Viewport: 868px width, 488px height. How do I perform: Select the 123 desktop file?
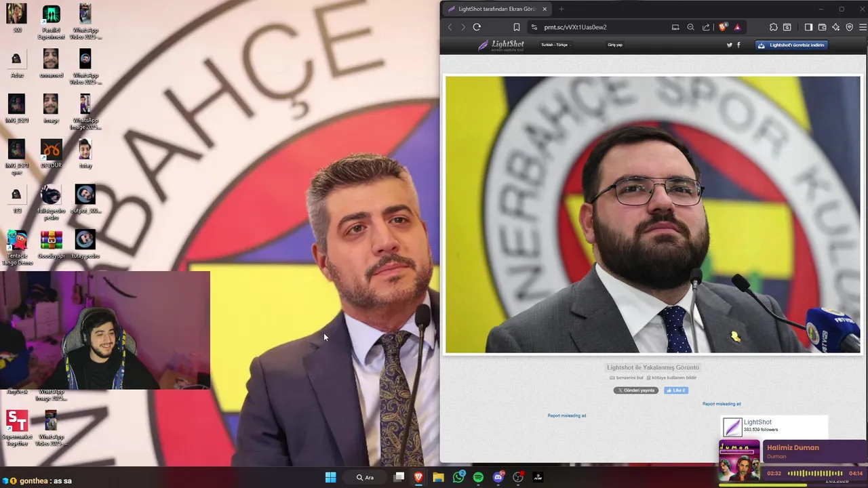pyautogui.click(x=16, y=199)
